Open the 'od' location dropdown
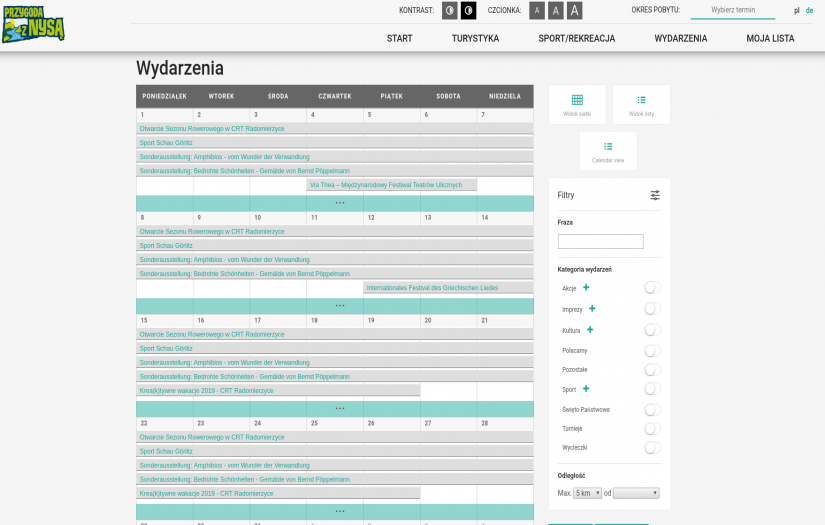Viewport: 825px width, 525px height. pos(636,493)
